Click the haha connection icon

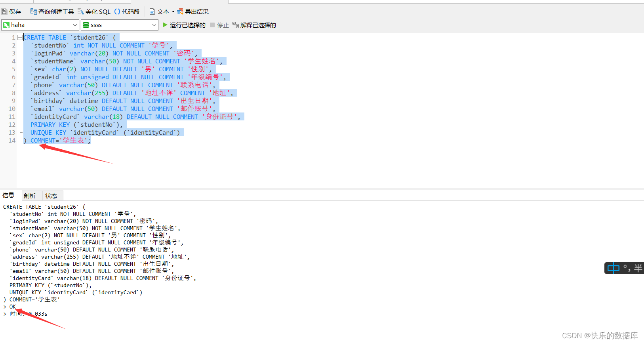click(x=6, y=25)
